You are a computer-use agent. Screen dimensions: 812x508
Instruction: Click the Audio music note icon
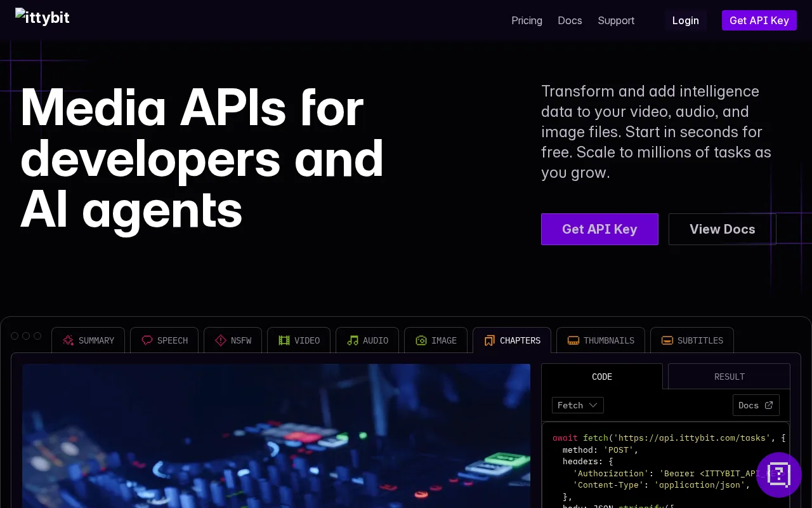pos(353,340)
